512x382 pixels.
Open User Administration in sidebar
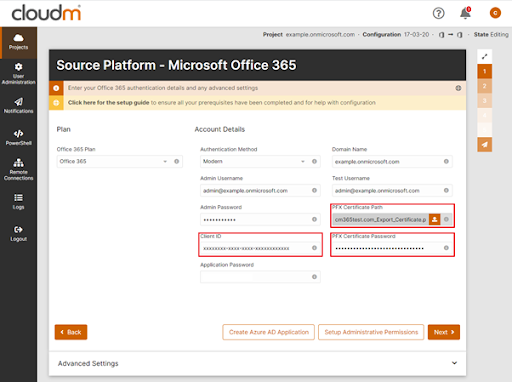pos(18,74)
